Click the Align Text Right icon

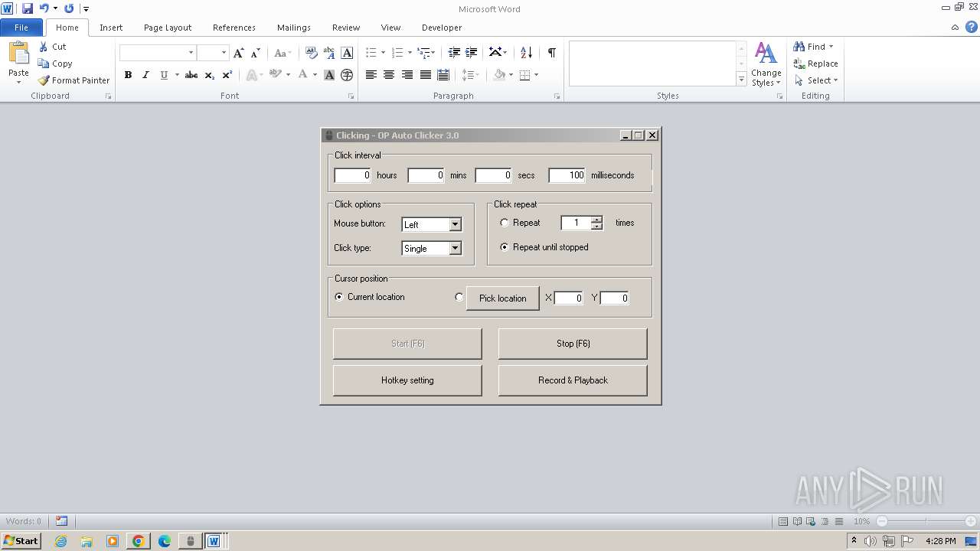pos(407,75)
